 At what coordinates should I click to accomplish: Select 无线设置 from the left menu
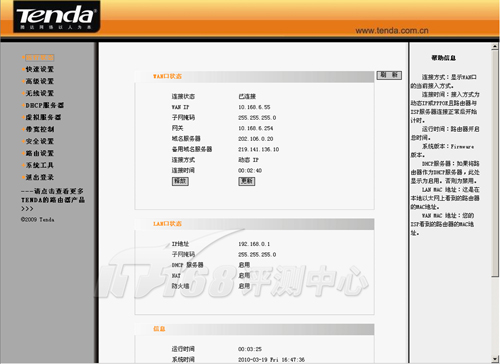click(40, 93)
